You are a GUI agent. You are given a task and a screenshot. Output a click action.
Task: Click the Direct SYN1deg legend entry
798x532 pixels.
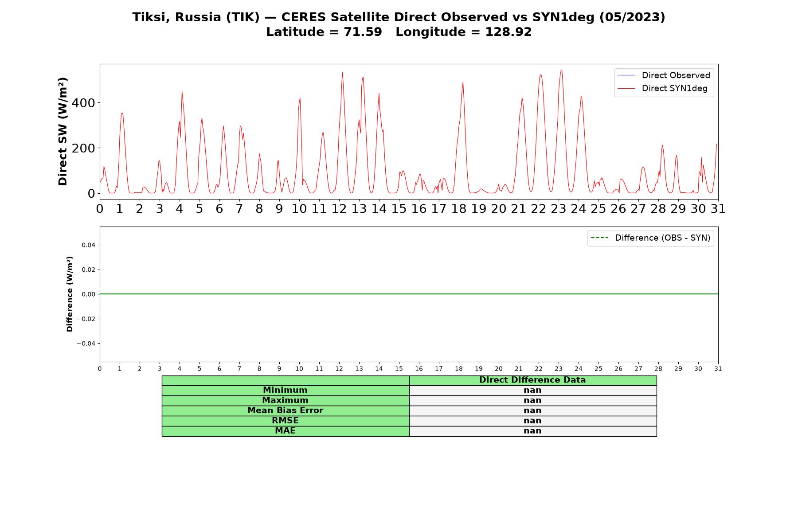coord(662,88)
